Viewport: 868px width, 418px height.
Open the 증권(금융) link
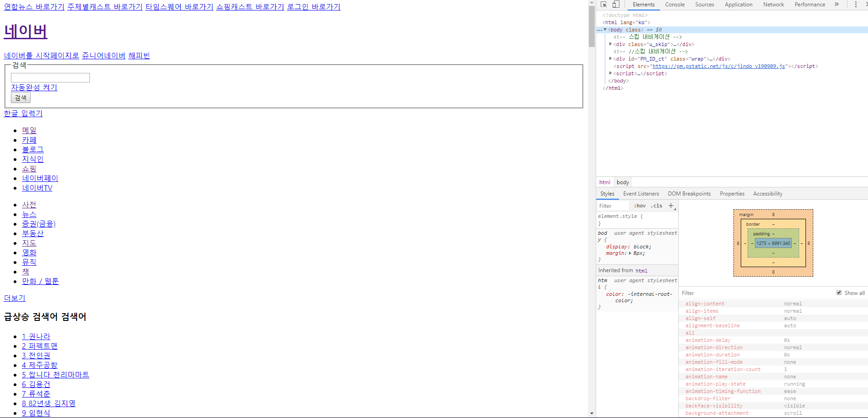click(39, 224)
